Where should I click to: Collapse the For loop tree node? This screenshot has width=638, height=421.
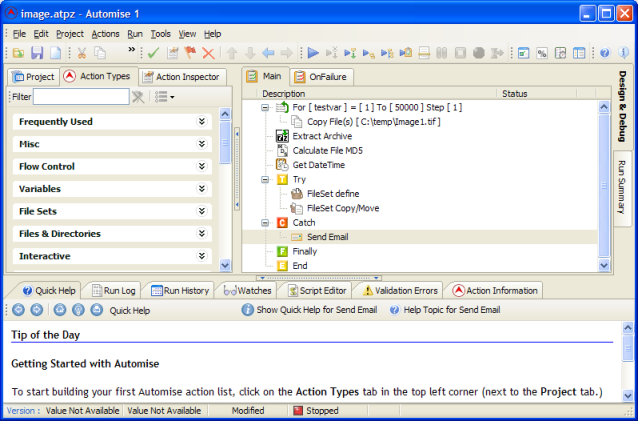(266, 107)
